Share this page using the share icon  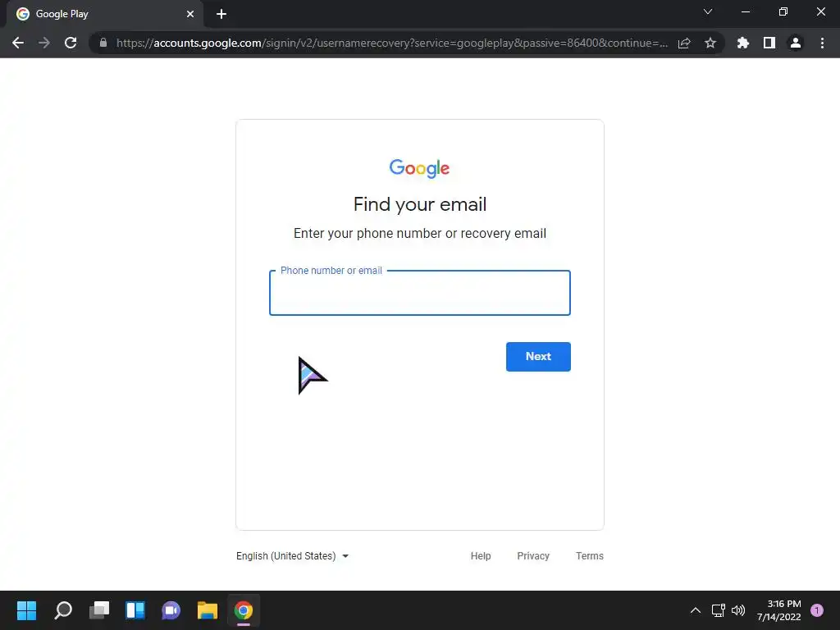click(684, 43)
